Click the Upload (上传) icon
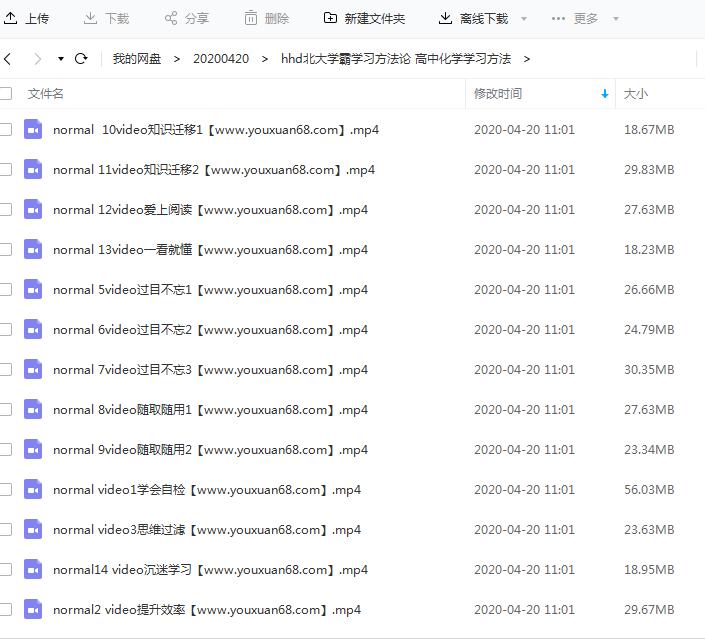705x640 pixels. (x=10, y=18)
